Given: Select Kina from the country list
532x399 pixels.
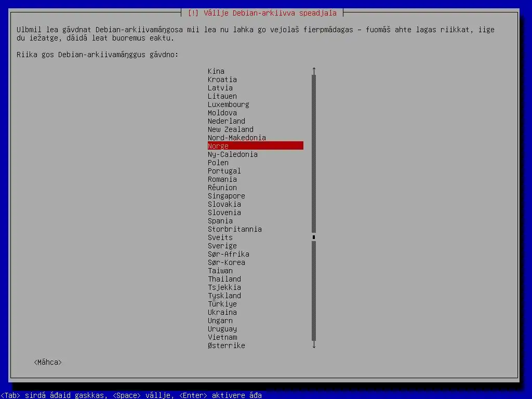Looking at the screenshot, I should 255,71.
